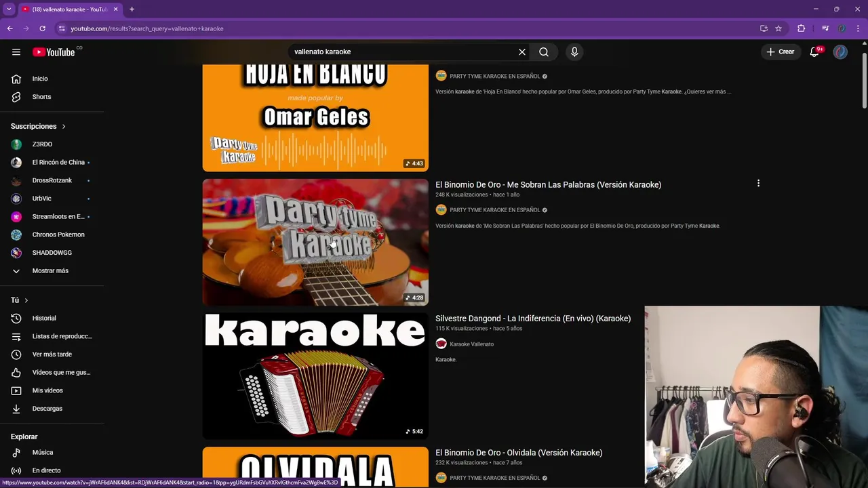Click the install/cast icon in address bar
This screenshot has height=488, width=868.
tap(764, 28)
